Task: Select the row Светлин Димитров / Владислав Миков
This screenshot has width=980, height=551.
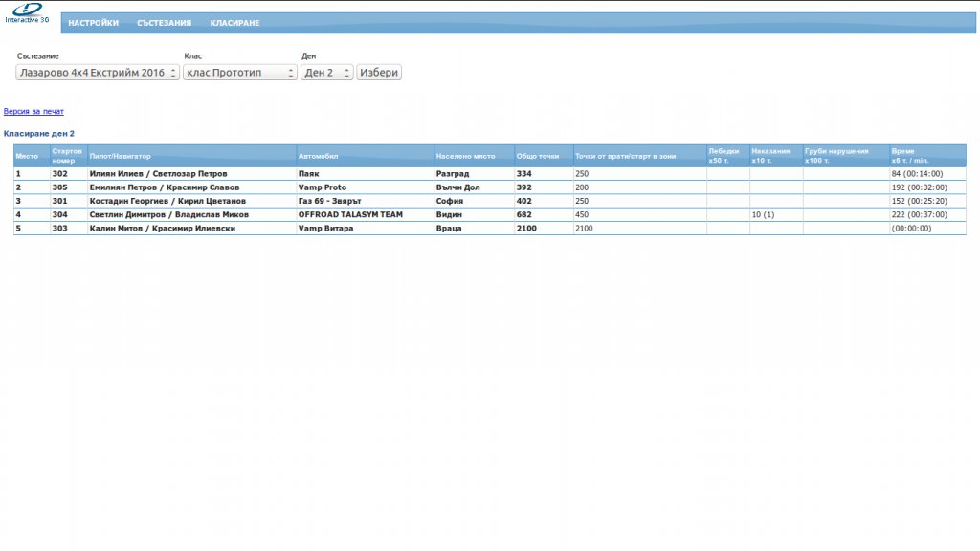Action: pos(490,215)
